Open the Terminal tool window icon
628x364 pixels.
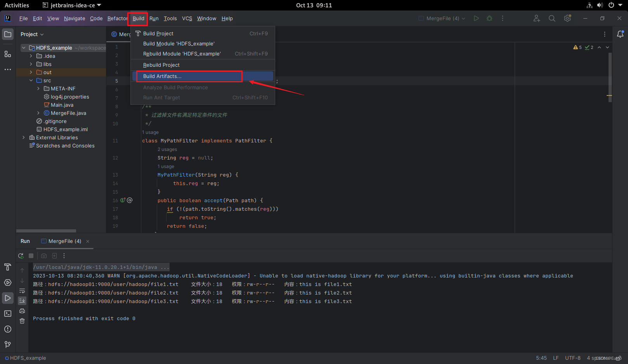click(x=8, y=312)
